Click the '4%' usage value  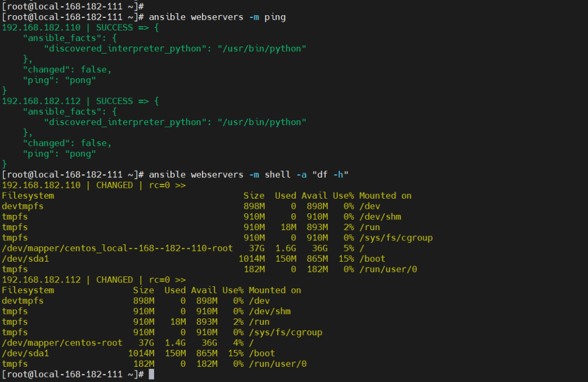point(238,343)
